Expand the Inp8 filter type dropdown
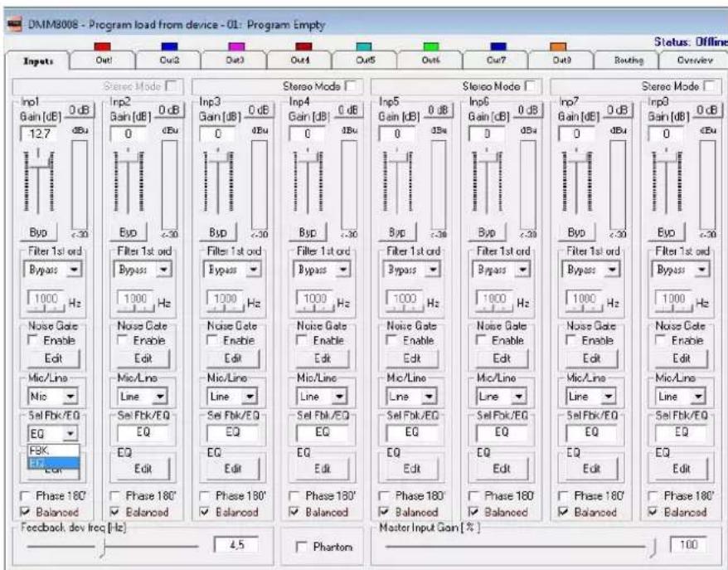The width and height of the screenshot is (728, 570). [x=702, y=270]
